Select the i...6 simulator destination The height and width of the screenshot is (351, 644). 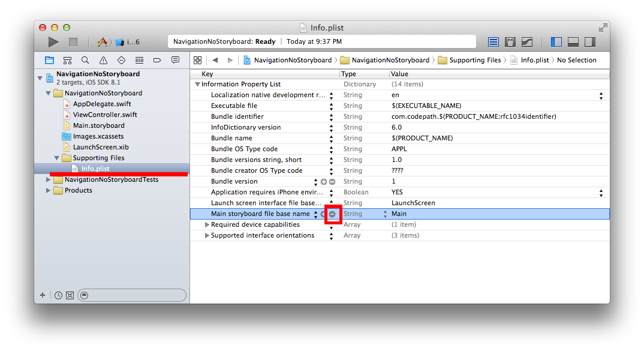pyautogui.click(x=128, y=42)
